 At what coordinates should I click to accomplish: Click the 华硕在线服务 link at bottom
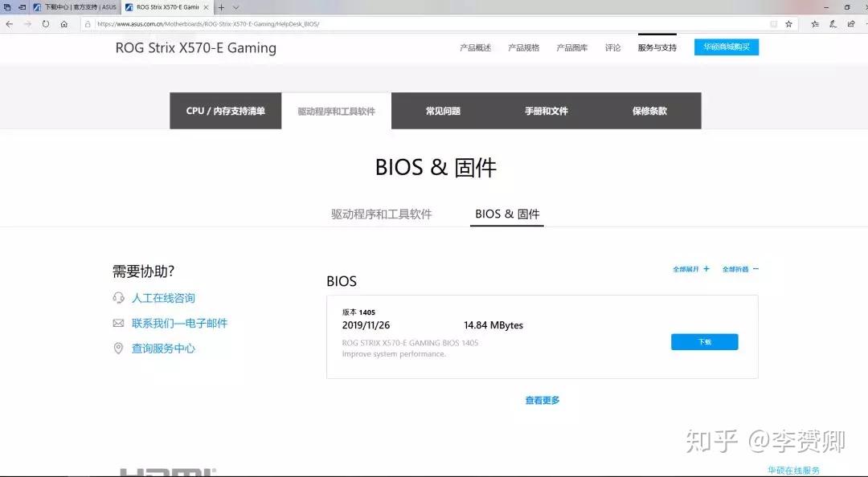click(x=793, y=471)
